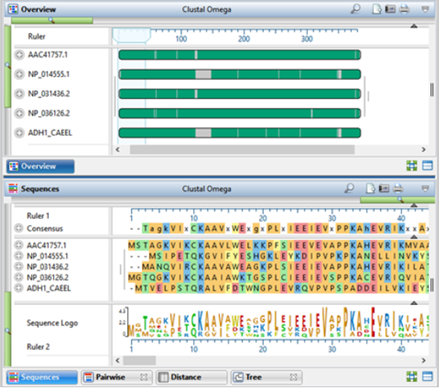The width and height of the screenshot is (439, 388).
Task: Click the Overview horizontal scrollbar thumb
Action: tap(242, 149)
